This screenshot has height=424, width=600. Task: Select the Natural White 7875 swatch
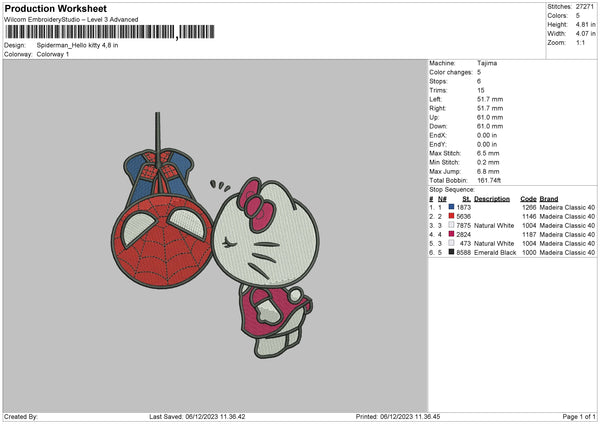(x=452, y=225)
